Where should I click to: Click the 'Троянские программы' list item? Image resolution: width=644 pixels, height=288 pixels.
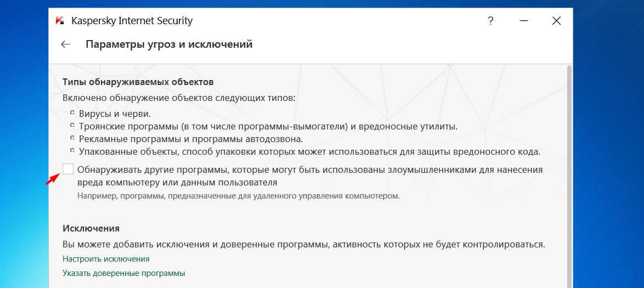(268, 126)
